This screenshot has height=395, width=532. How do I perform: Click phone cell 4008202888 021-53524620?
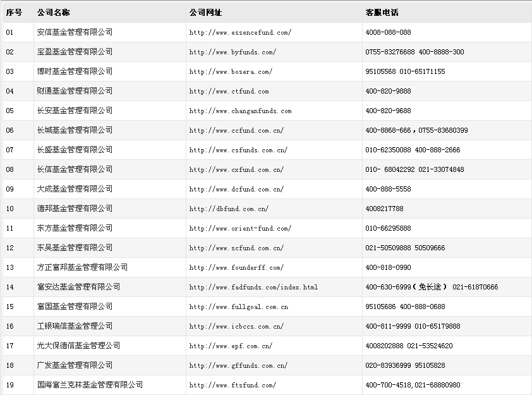[x=409, y=346]
